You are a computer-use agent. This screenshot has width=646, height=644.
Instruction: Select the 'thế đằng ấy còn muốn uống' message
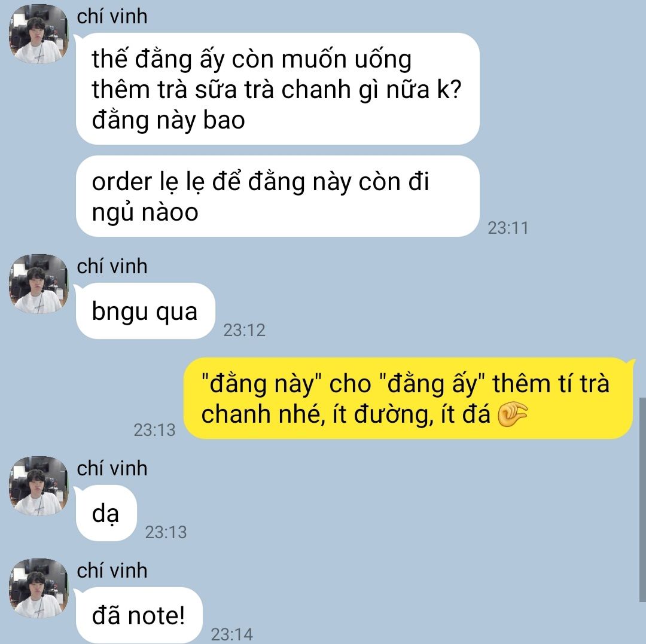point(278,89)
